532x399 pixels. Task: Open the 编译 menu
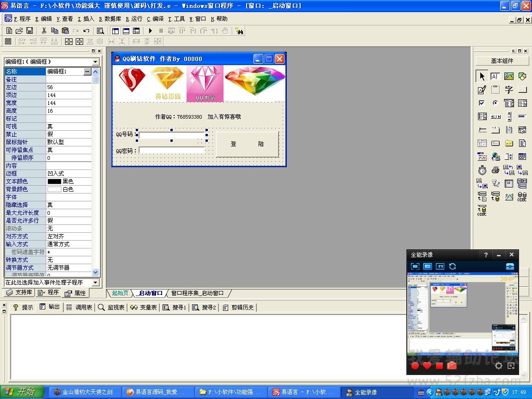(x=155, y=18)
